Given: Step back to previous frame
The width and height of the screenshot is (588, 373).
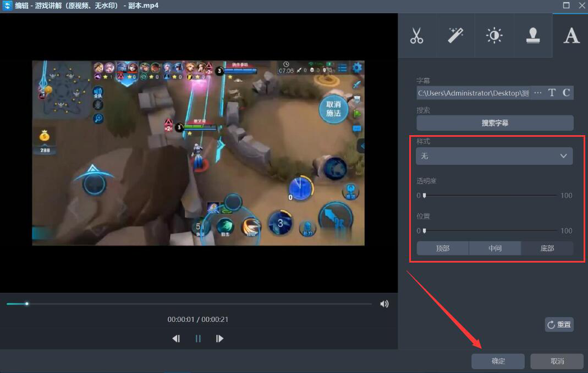Looking at the screenshot, I should point(176,338).
